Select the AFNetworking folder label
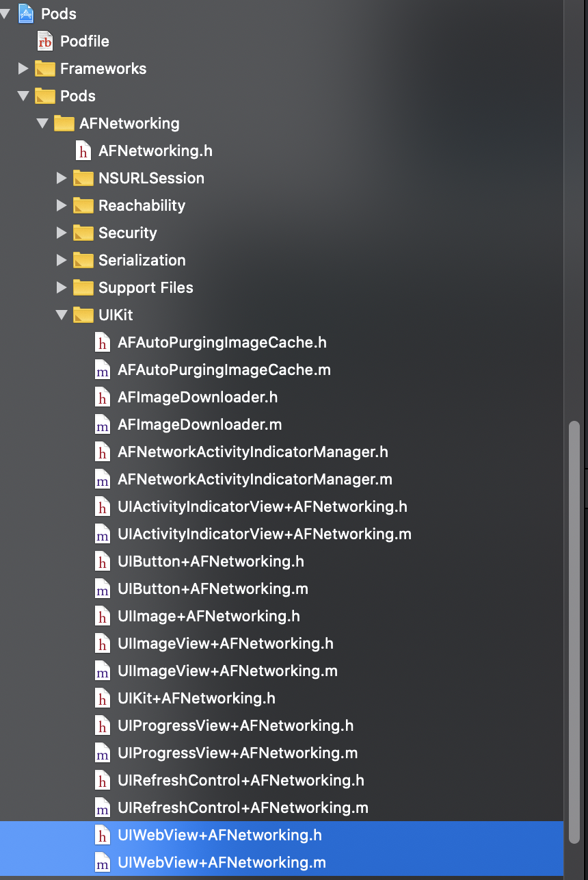The image size is (588, 880). pyautogui.click(x=129, y=123)
